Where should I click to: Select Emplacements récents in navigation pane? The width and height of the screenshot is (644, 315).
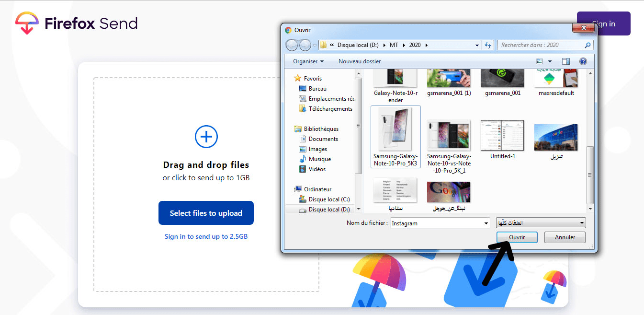pos(327,99)
